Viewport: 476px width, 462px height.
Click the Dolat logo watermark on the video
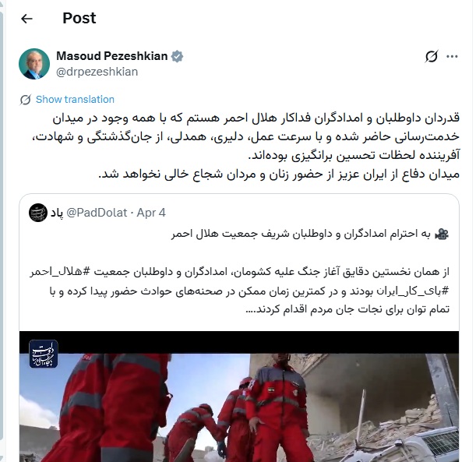44,354
